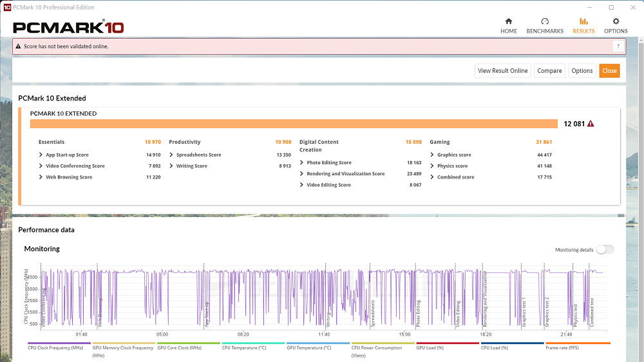The height and width of the screenshot is (362, 644).
Task: Expand Spreadsheets Score row
Action: point(171,155)
